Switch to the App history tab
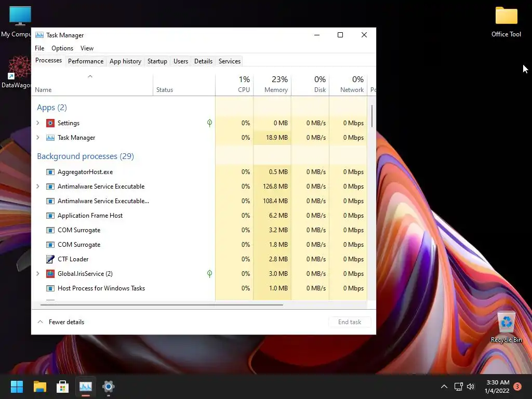Image resolution: width=532 pixels, height=399 pixels. coord(125,61)
